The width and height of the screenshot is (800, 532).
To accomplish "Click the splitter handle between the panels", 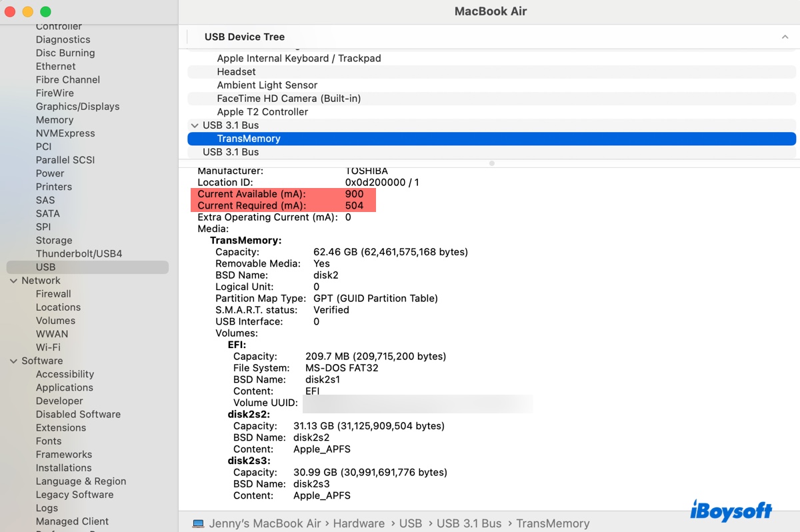I will [491, 162].
